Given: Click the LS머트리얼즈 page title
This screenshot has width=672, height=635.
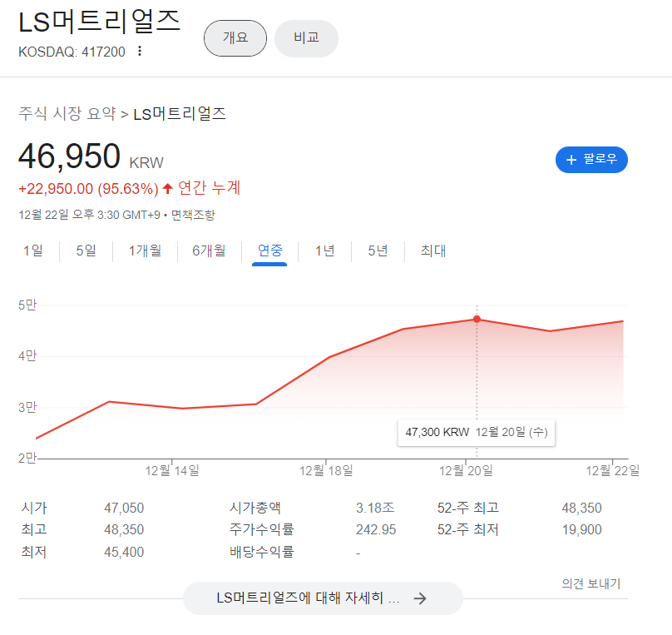Looking at the screenshot, I should point(100,22).
